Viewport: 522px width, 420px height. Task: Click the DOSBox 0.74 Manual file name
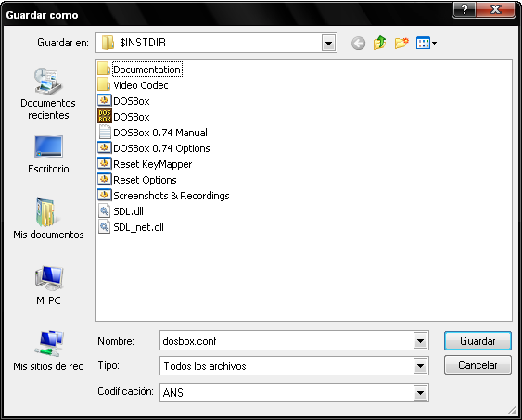160,133
